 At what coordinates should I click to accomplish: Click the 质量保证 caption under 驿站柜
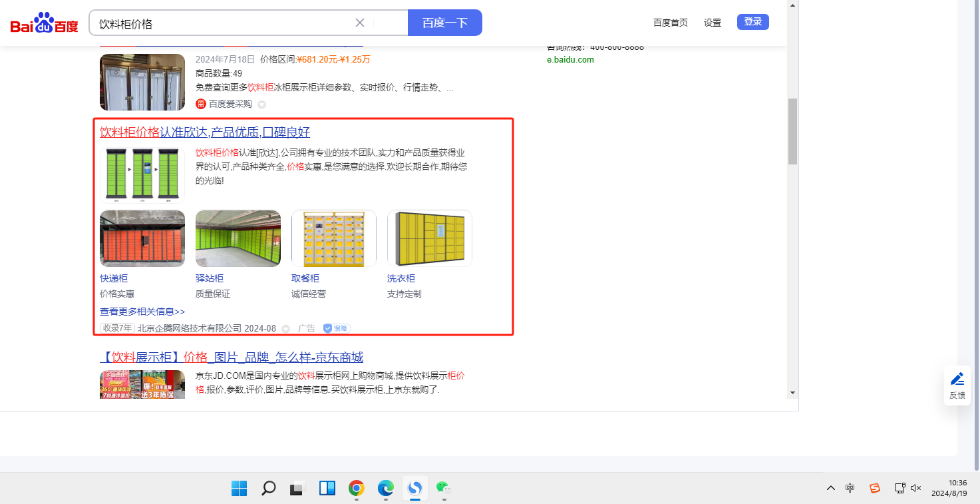pyautogui.click(x=213, y=294)
